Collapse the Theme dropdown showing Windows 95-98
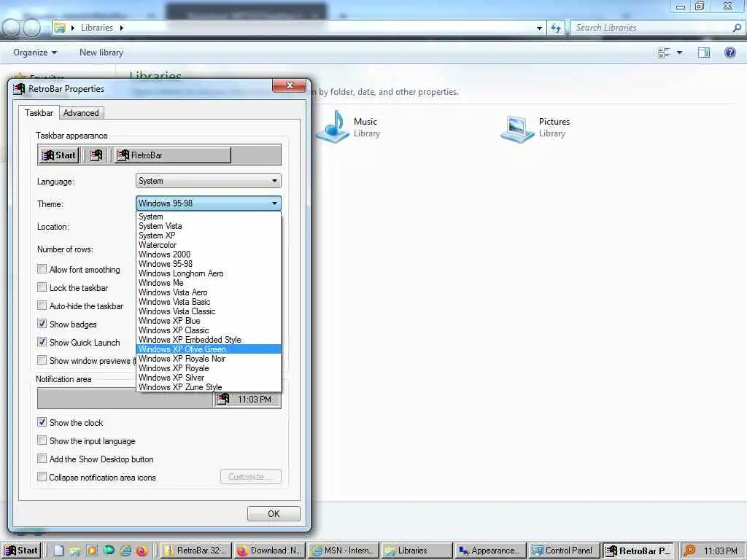Viewport: 747px width, 560px height. point(208,203)
